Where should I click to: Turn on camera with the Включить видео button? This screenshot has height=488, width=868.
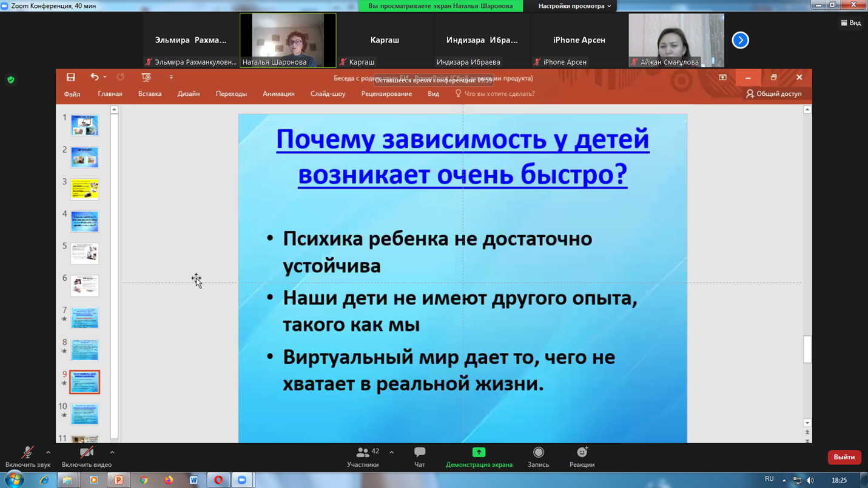87,457
